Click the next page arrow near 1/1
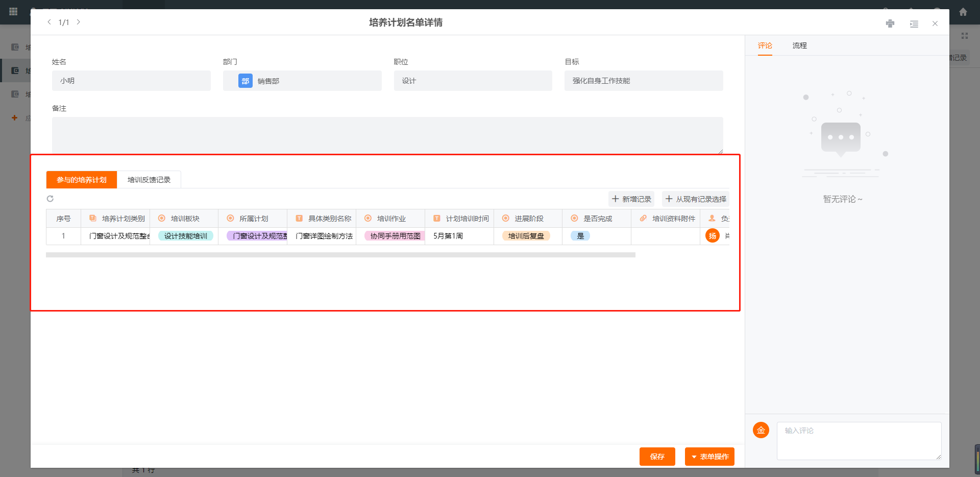980x477 pixels. point(79,22)
